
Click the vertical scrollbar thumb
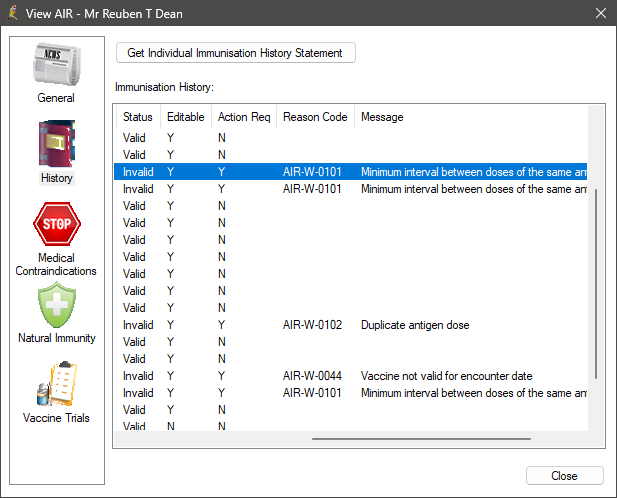(x=596, y=282)
